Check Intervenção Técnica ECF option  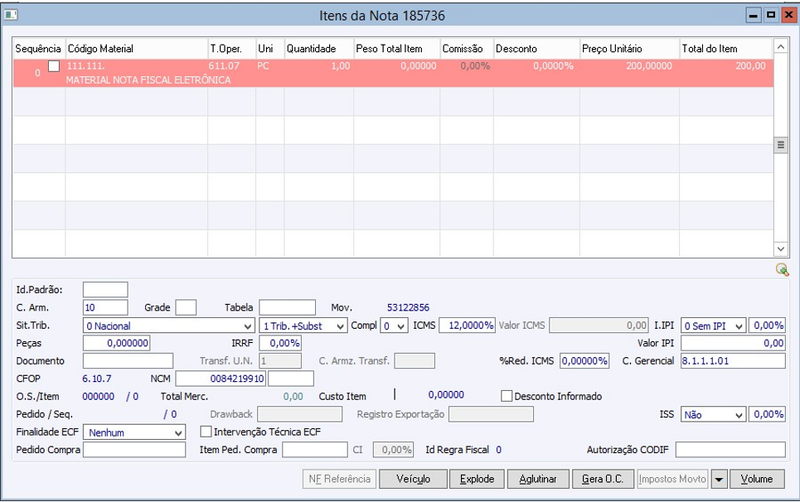pos(206,432)
